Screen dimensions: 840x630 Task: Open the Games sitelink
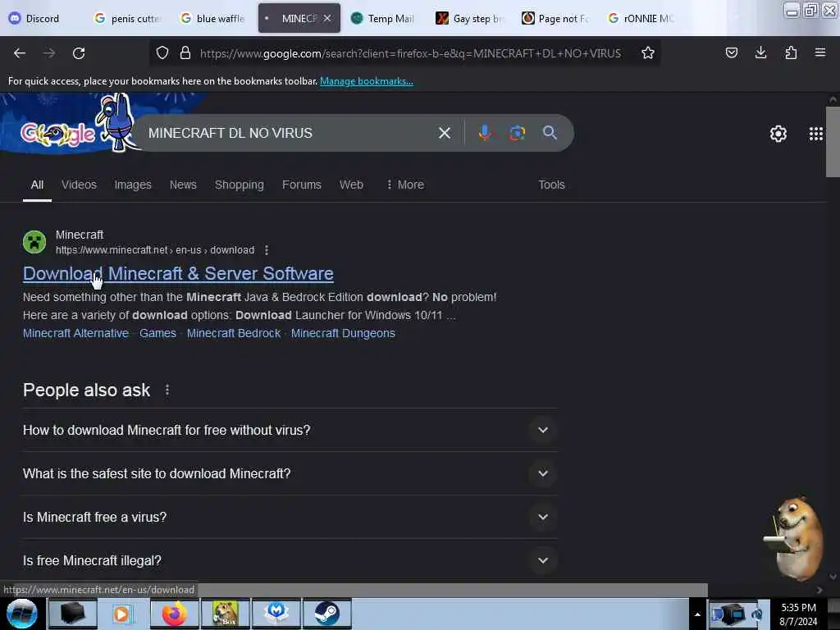[157, 333]
